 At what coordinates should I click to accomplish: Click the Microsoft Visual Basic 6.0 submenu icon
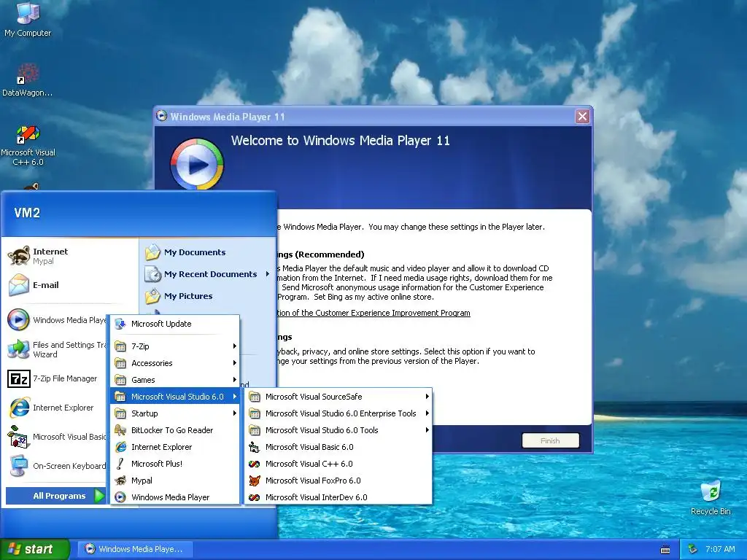click(255, 447)
